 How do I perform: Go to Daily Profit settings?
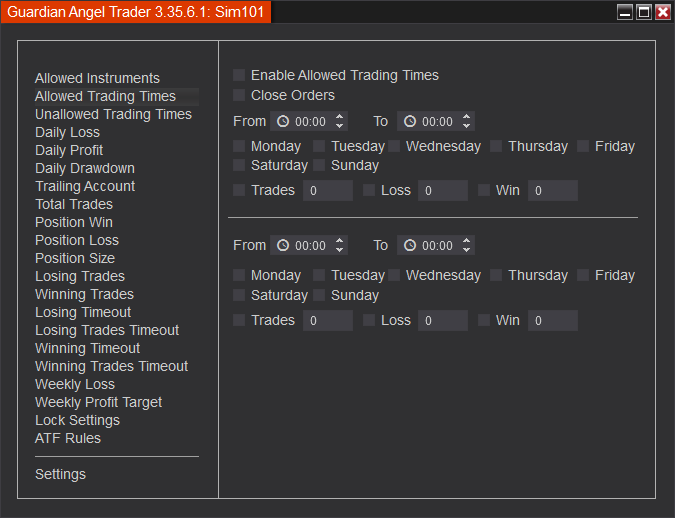point(69,150)
